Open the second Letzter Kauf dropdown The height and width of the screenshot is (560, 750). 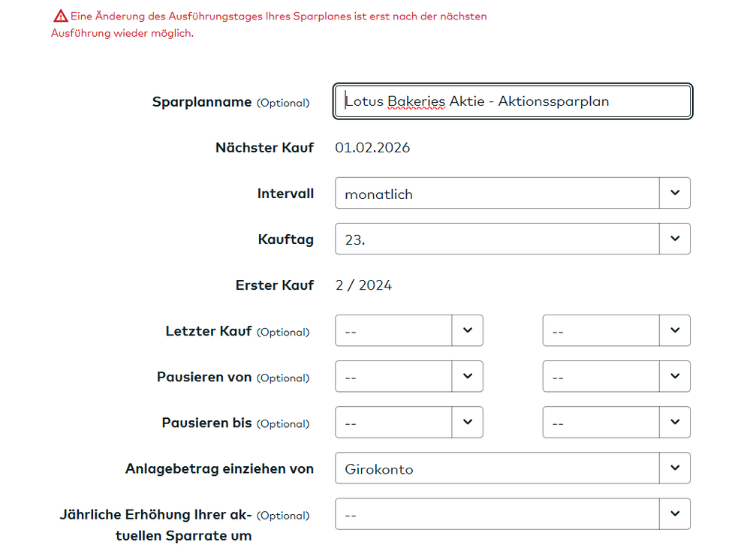click(616, 330)
